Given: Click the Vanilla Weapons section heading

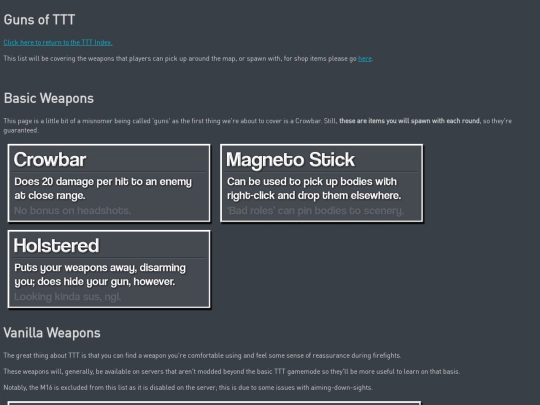Looking at the screenshot, I should point(52,333).
